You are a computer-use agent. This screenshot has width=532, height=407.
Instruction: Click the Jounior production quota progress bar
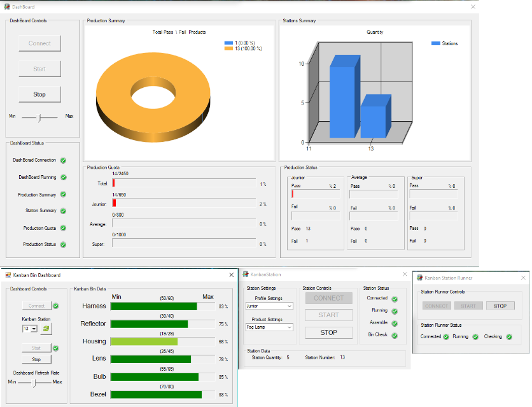pyautogui.click(x=185, y=203)
